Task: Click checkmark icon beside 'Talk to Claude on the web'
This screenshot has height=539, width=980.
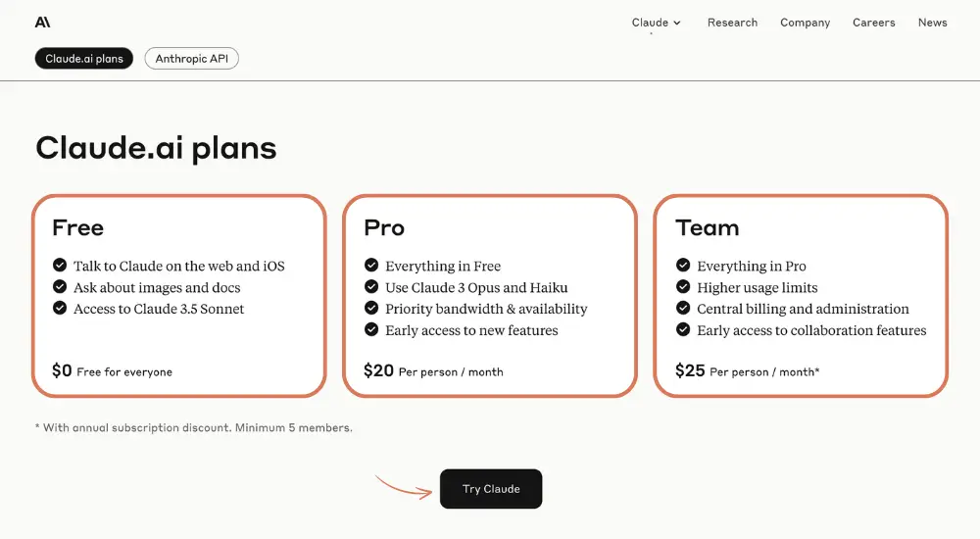Action: coord(60,266)
